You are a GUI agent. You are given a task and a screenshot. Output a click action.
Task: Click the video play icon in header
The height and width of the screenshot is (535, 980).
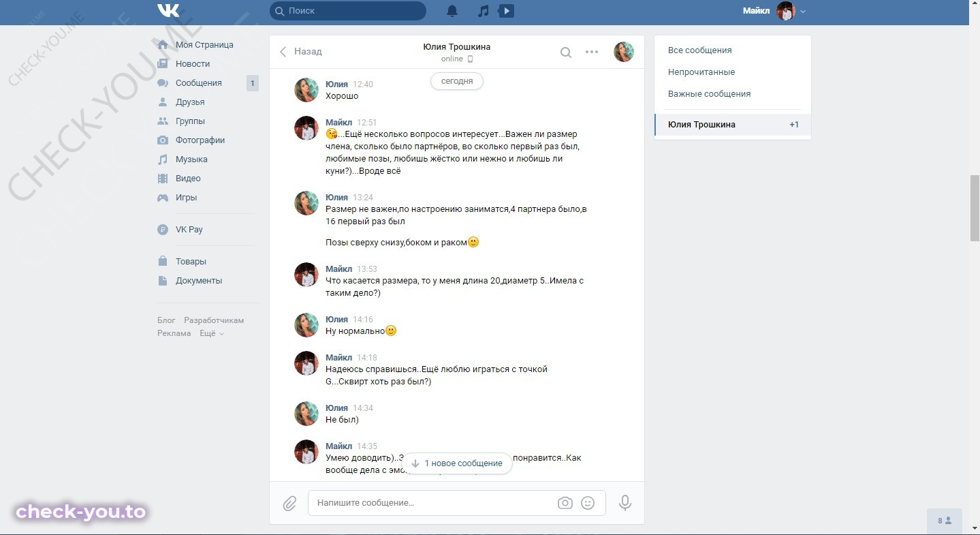pos(506,11)
